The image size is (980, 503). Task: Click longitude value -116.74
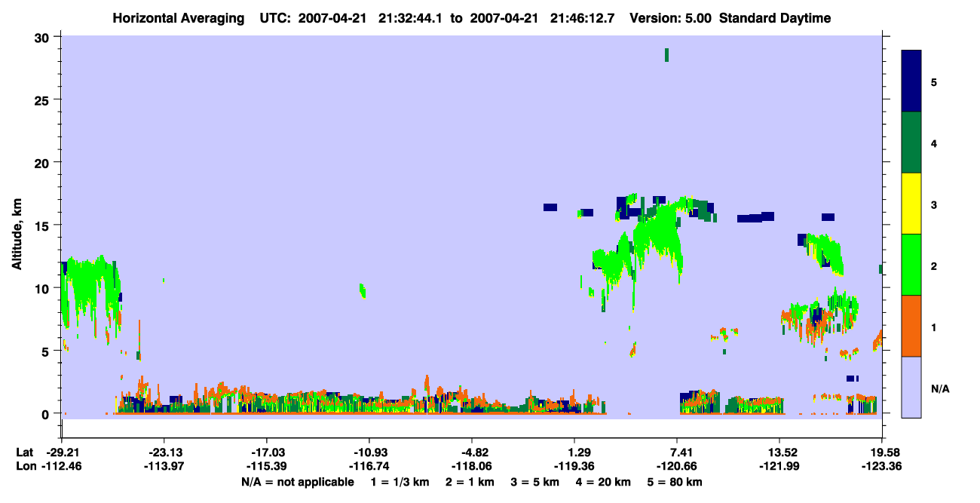[x=369, y=466]
